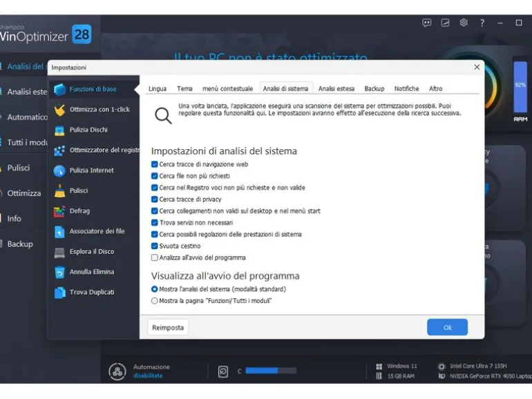Click the Pulizia Internet globe icon
The width and height of the screenshot is (532, 399).
click(x=59, y=171)
